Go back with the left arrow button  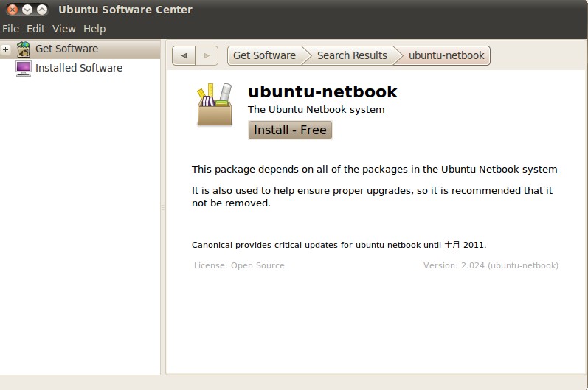pos(184,55)
